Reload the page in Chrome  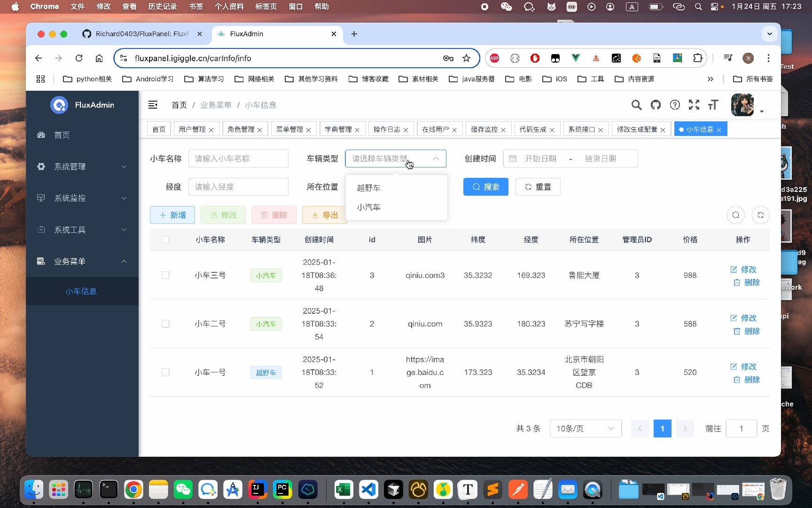(79, 58)
